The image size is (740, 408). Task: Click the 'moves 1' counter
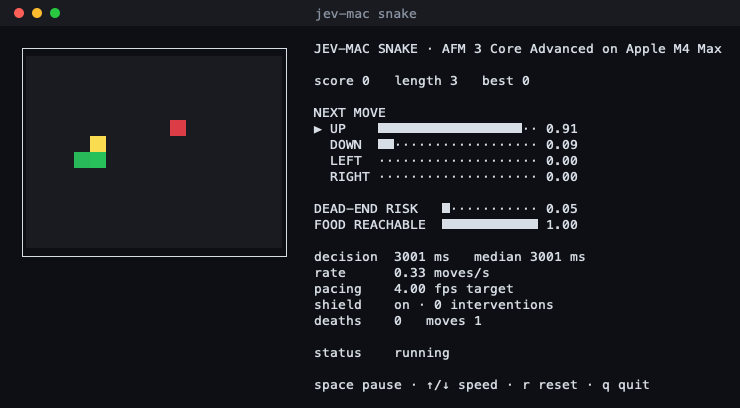454,321
